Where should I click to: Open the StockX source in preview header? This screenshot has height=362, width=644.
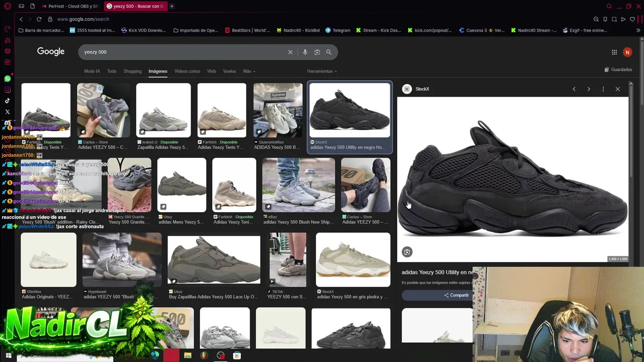click(x=416, y=89)
